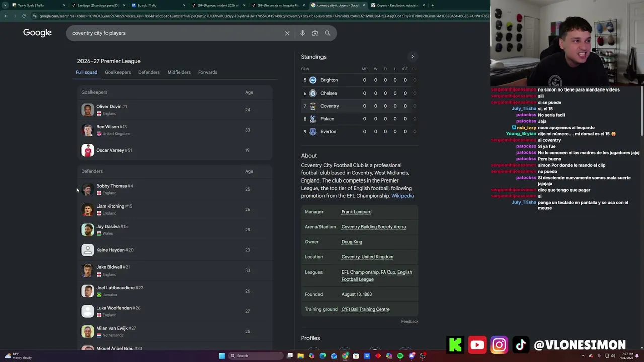The width and height of the screenshot is (644, 362).
Task: Reload the current page
Action: point(24,16)
